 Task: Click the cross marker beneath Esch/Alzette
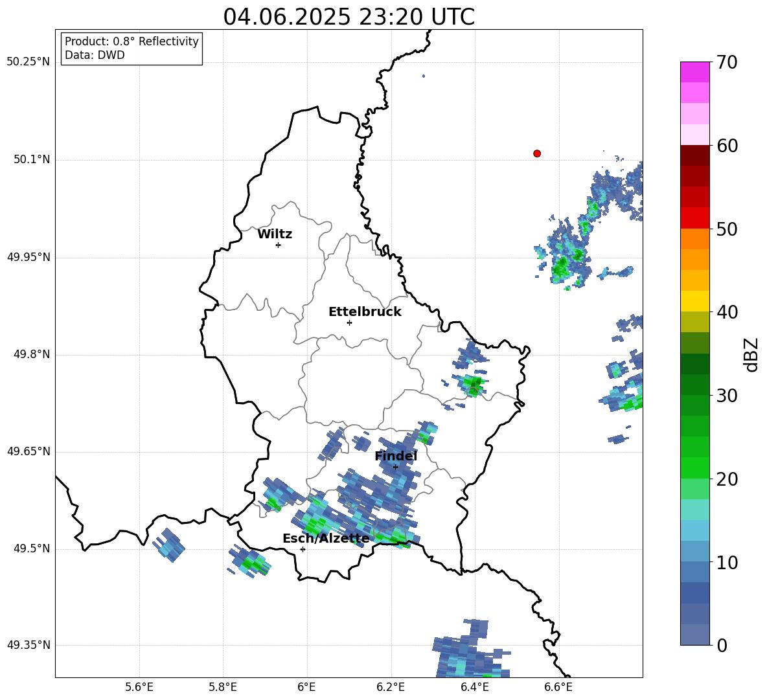click(x=303, y=549)
